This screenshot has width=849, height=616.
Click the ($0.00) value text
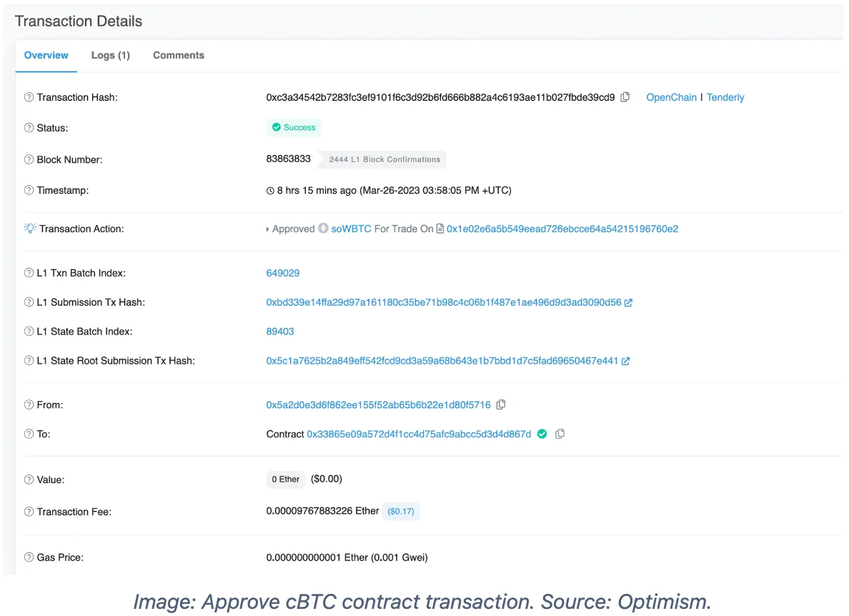tap(327, 479)
